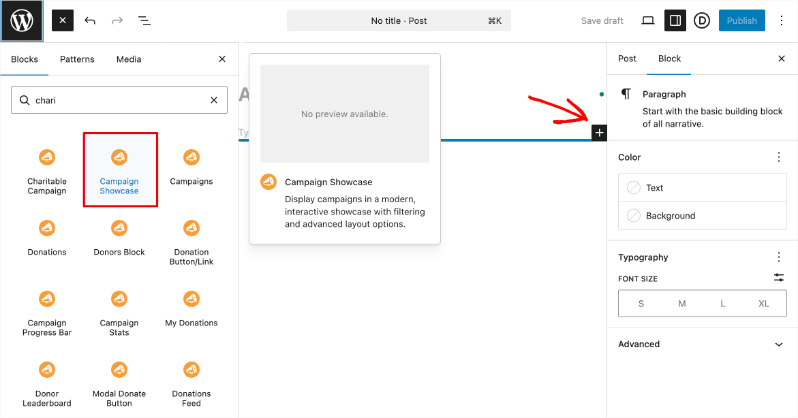Toggle the settings sidebar panel icon
This screenshot has height=418, width=798.
[675, 20]
